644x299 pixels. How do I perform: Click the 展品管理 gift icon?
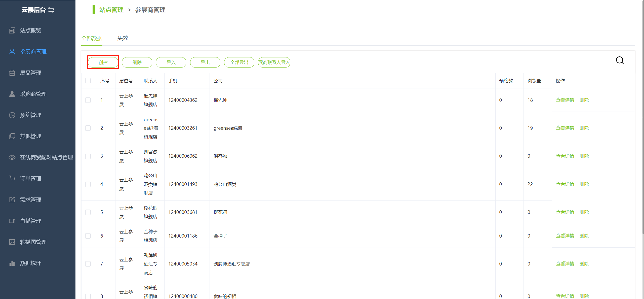tap(12, 73)
